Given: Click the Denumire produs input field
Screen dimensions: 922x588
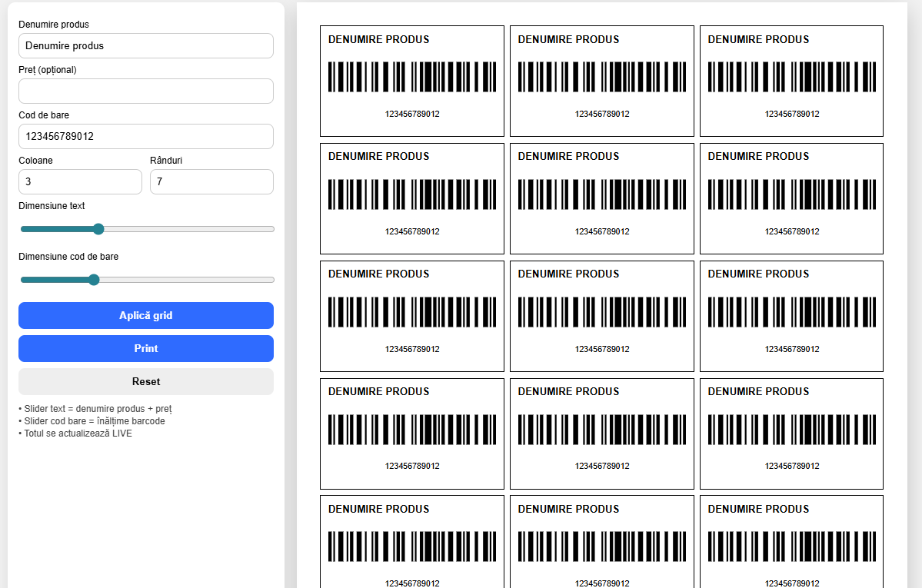Looking at the screenshot, I should (x=146, y=46).
